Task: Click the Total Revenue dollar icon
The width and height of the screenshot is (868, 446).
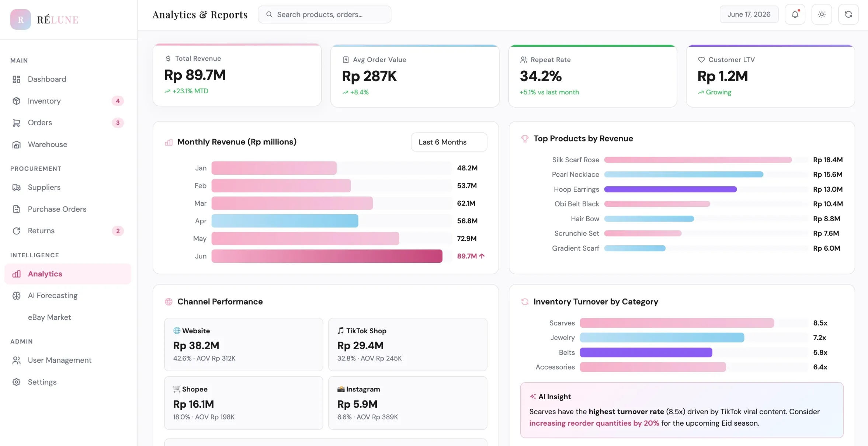Action: 168,58
